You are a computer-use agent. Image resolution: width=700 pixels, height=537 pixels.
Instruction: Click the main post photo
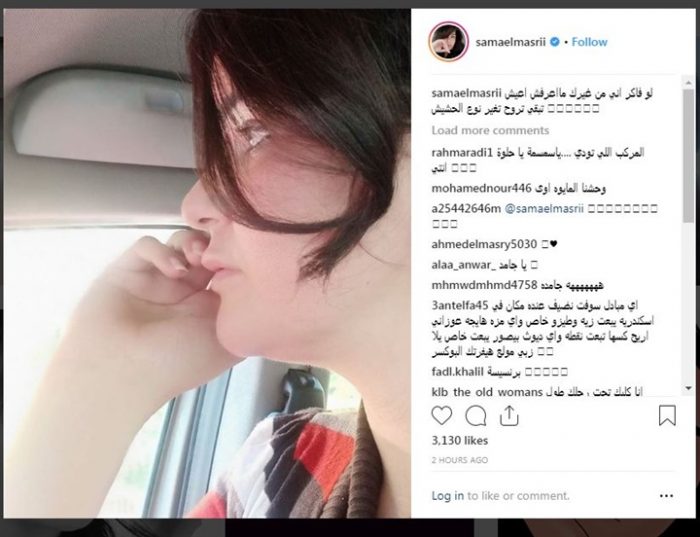(x=207, y=263)
